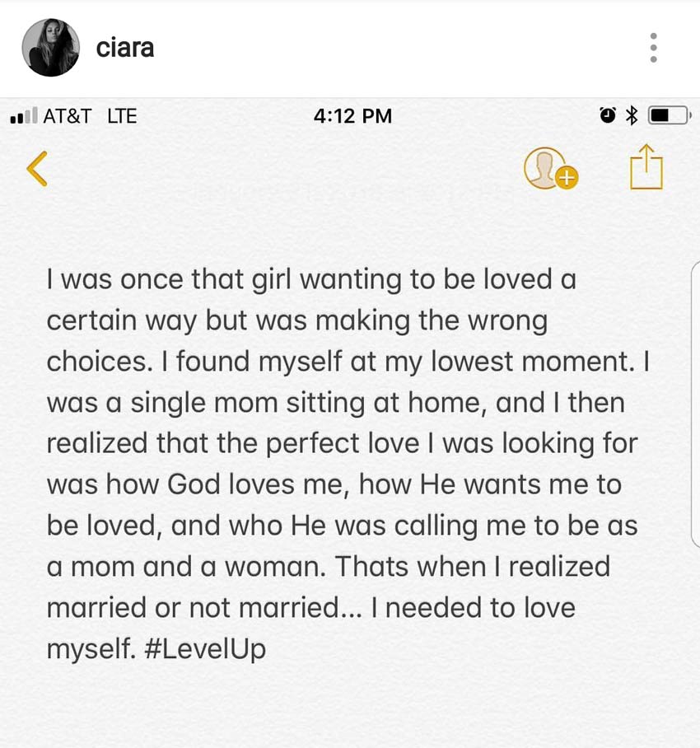Tap the 'married or not married...' text
The width and height of the screenshot is (700, 748).
click(x=204, y=608)
